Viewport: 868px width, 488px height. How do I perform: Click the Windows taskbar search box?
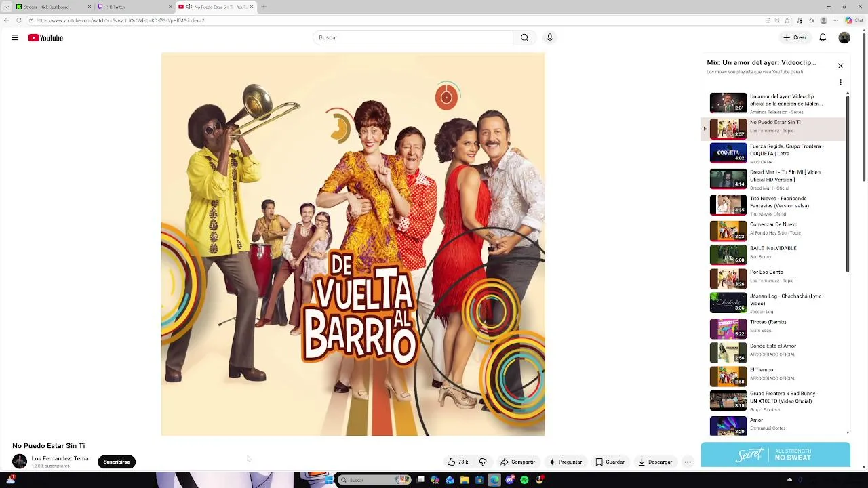[374, 480]
